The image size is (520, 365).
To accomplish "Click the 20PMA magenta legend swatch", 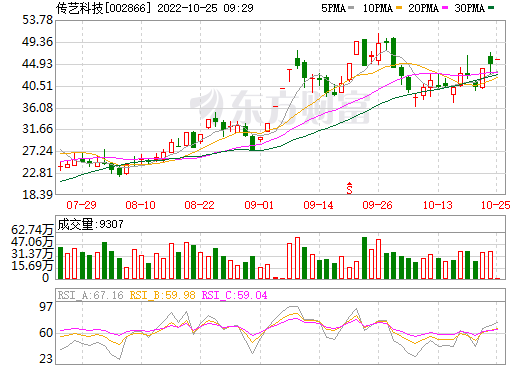I will [x=445, y=8].
